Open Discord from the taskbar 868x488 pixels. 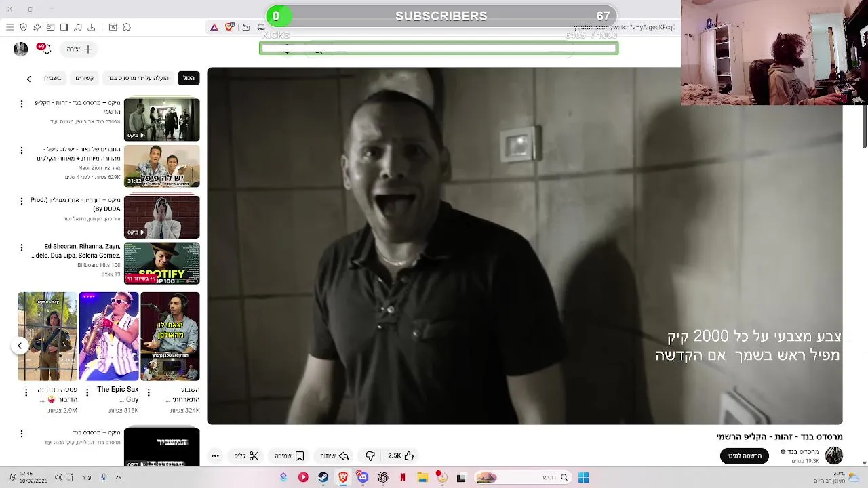click(363, 477)
